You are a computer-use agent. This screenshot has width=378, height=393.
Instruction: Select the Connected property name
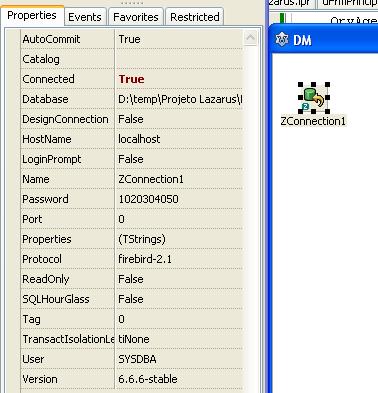pos(48,79)
